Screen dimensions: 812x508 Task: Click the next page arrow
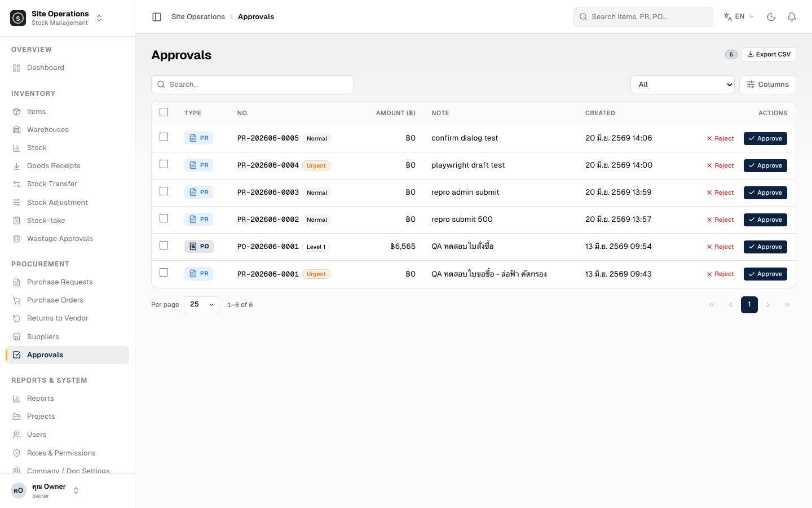pos(768,305)
